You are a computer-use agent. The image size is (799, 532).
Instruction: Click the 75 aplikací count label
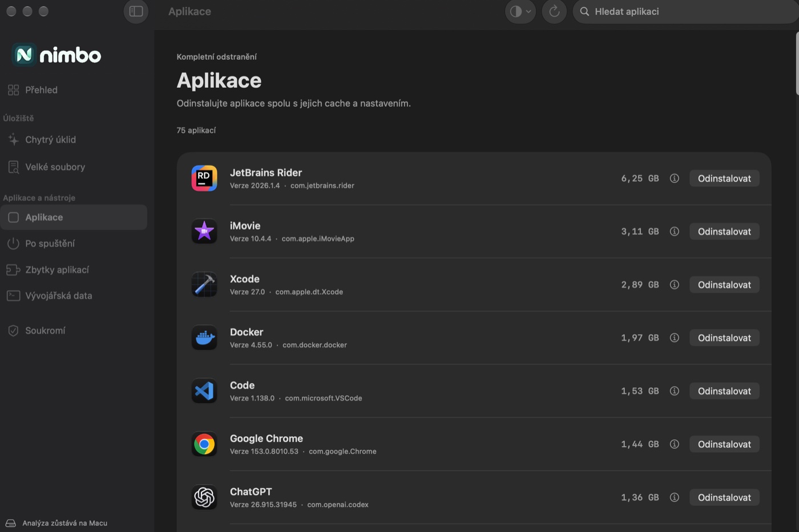(196, 131)
